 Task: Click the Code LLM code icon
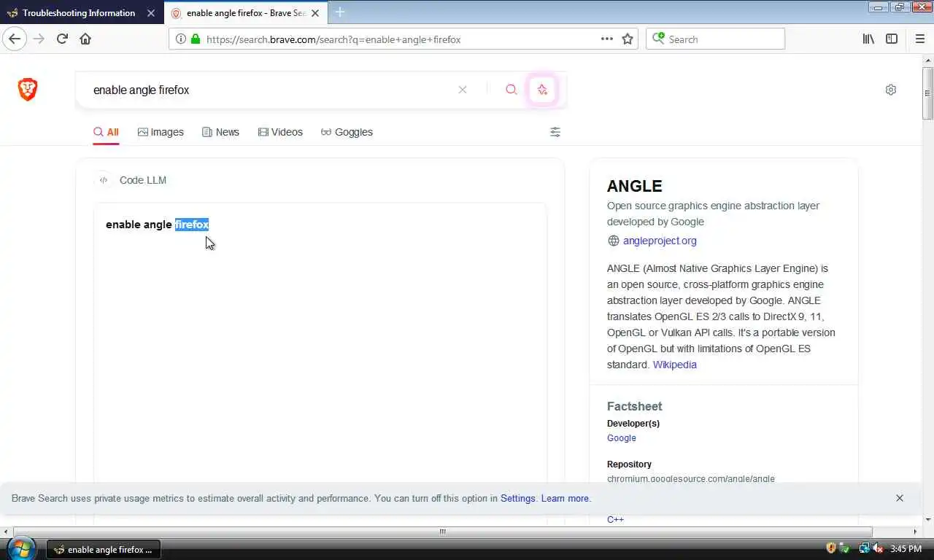point(104,180)
